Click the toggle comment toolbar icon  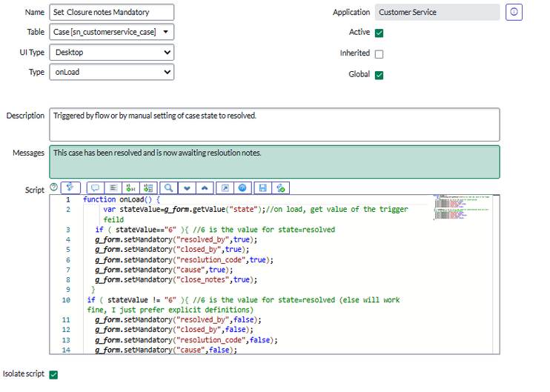pyautogui.click(x=96, y=188)
